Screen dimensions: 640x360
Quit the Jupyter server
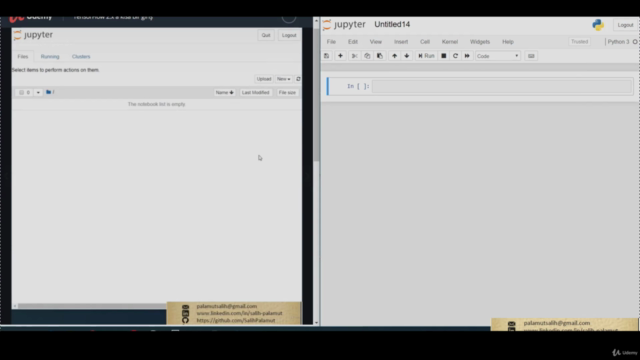pyautogui.click(x=266, y=35)
